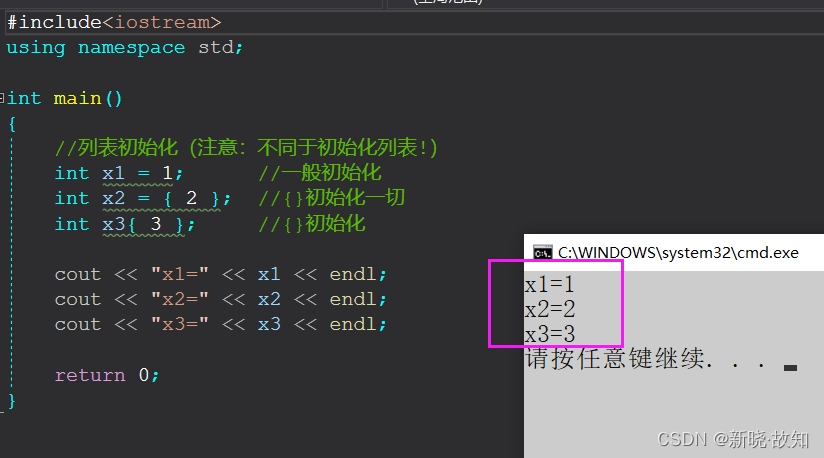Click the 'using namespace std;' line
The height and width of the screenshot is (458, 824).
pos(125,48)
